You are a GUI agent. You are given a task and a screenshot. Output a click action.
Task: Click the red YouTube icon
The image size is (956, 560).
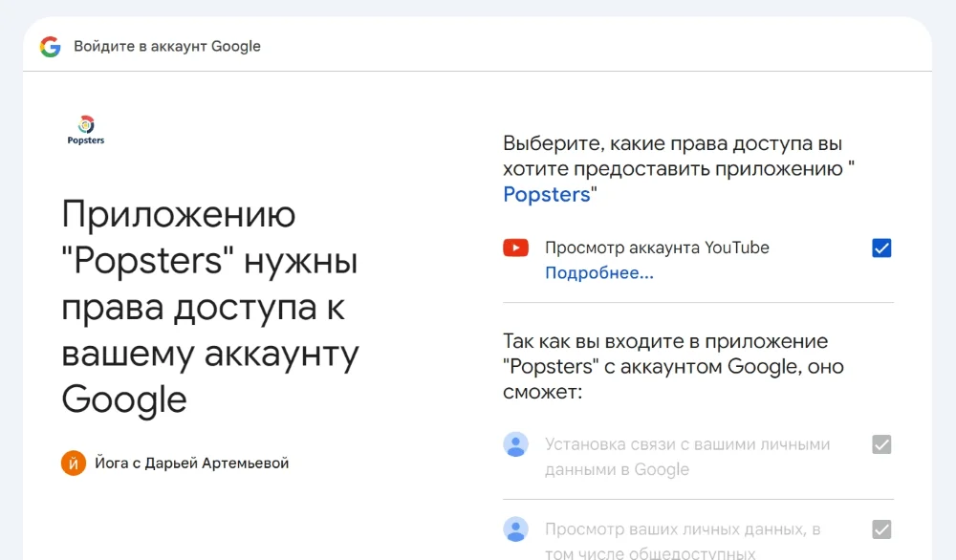(515, 248)
